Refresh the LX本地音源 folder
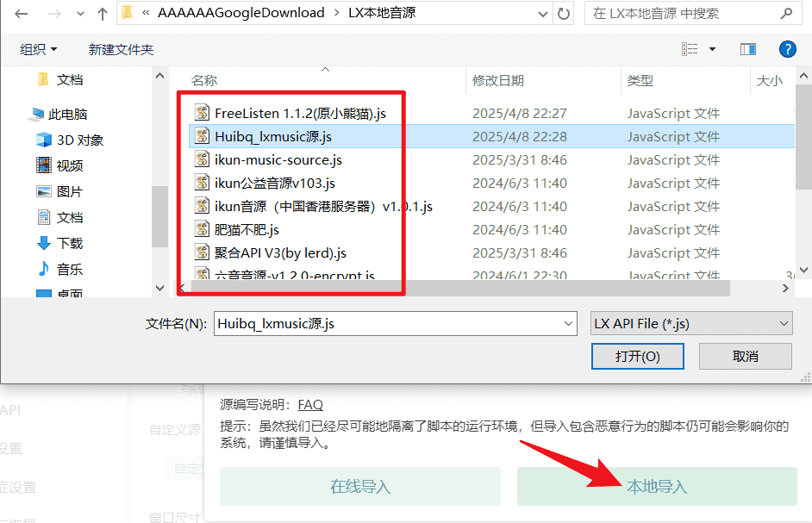Image resolution: width=812 pixels, height=523 pixels. (x=564, y=14)
